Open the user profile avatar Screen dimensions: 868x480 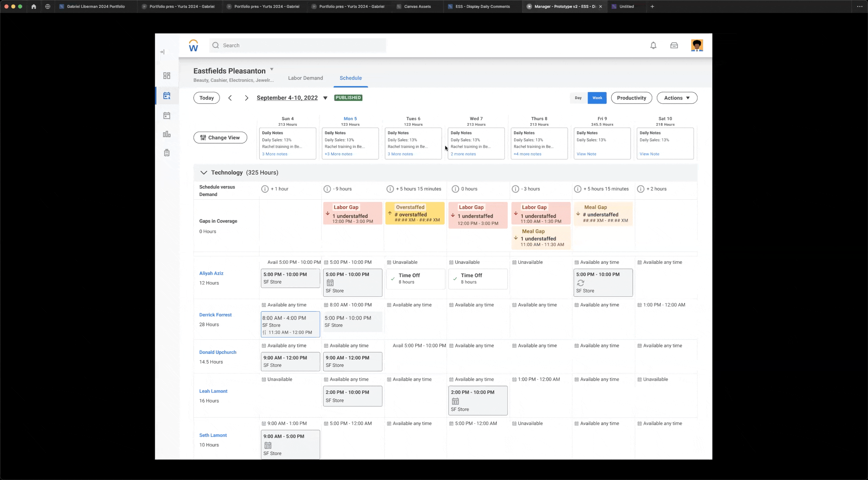coord(697,45)
